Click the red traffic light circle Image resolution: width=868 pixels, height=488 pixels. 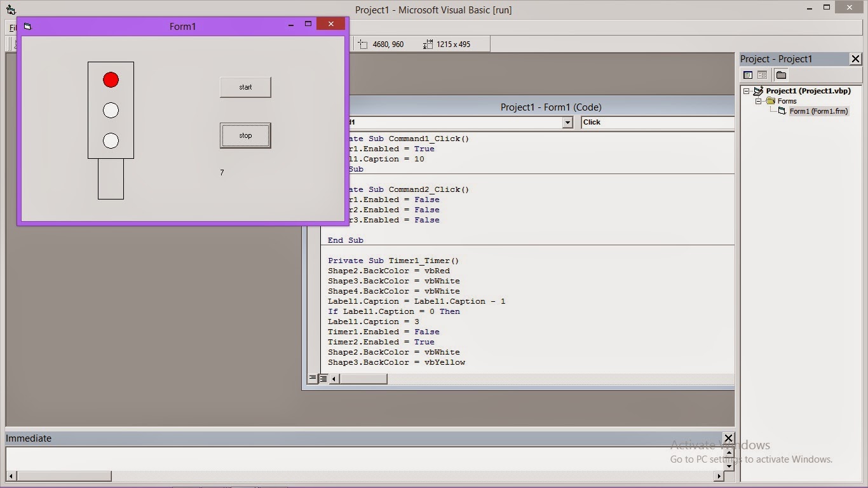tap(111, 79)
